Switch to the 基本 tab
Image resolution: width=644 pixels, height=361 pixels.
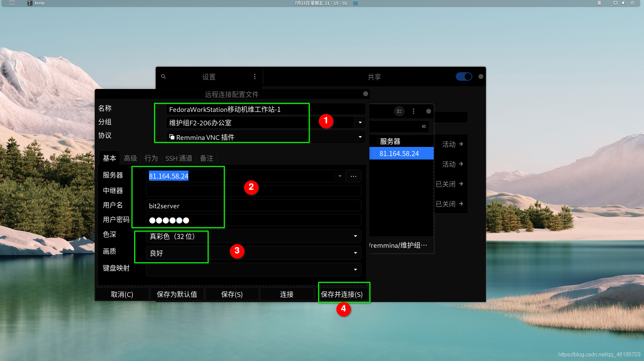tap(110, 158)
